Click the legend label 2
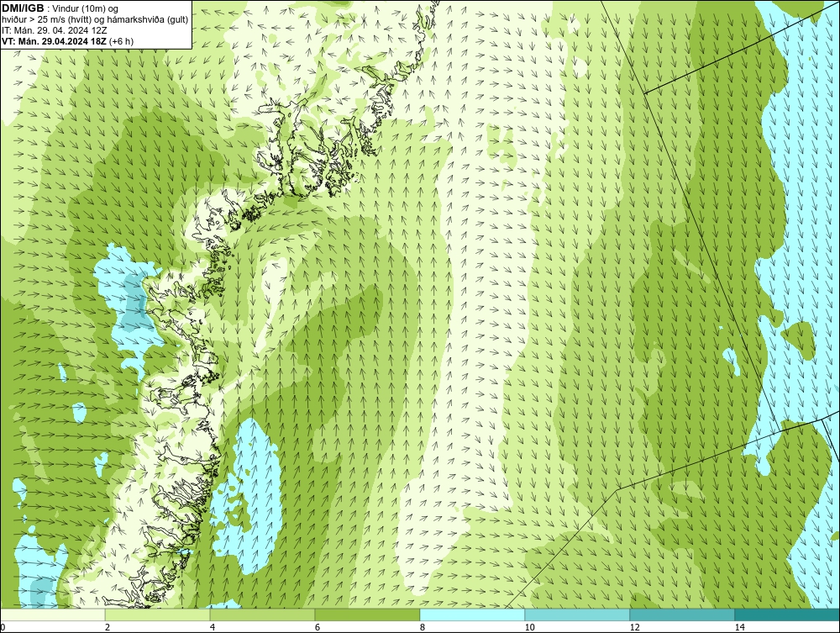 click(x=108, y=627)
